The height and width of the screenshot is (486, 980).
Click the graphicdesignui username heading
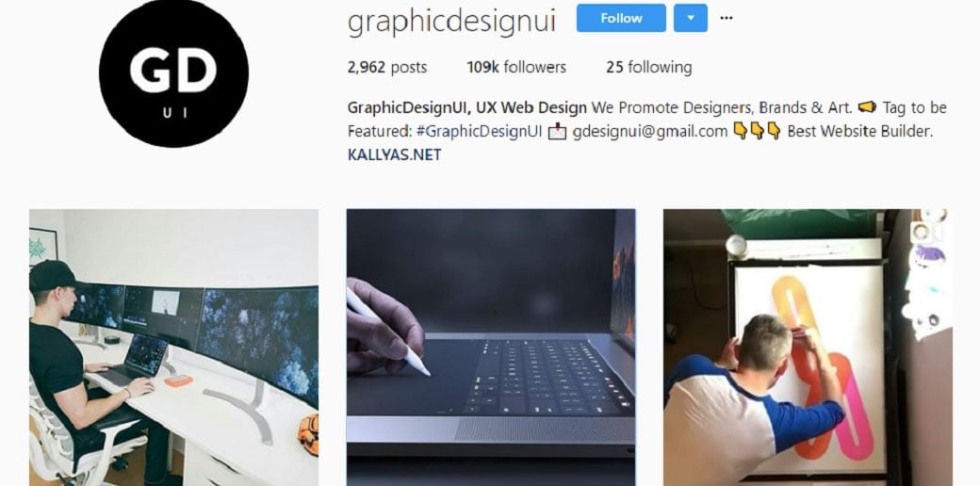click(451, 22)
